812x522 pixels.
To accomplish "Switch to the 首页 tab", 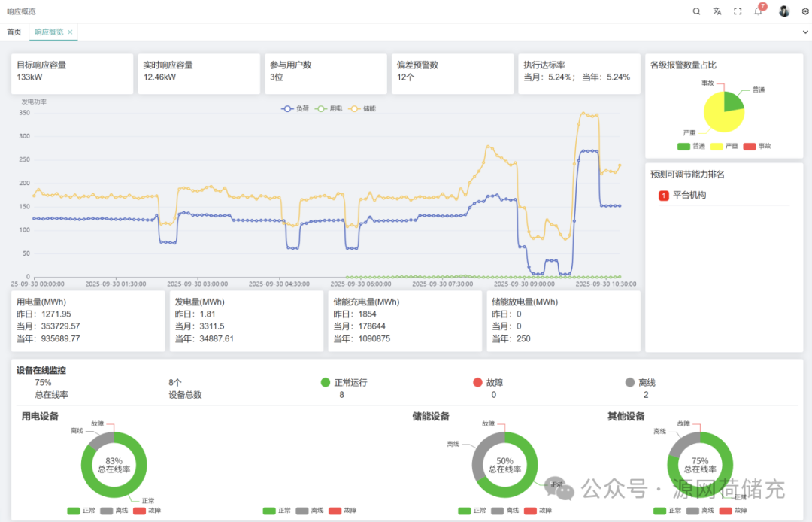I will click(x=14, y=32).
